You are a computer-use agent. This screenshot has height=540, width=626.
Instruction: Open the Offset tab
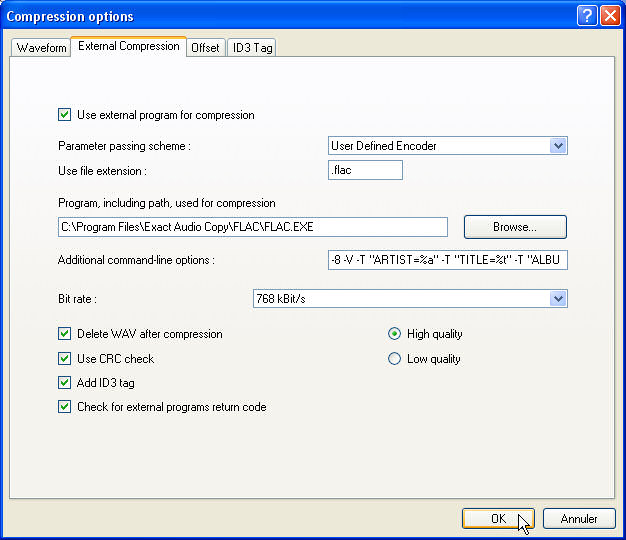coord(205,47)
